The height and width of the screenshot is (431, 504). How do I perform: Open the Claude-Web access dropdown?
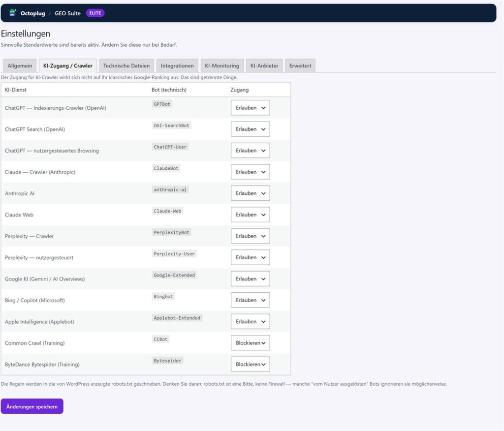point(251,215)
